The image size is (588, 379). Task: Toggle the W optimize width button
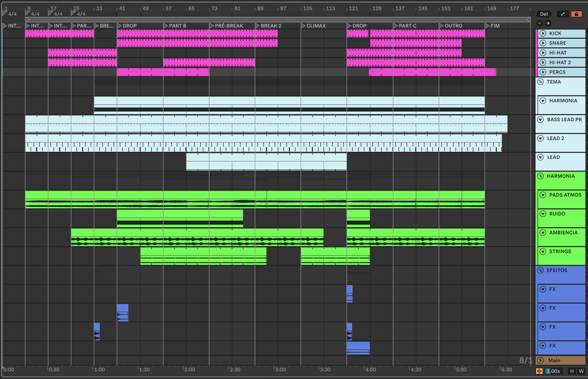pos(581,371)
